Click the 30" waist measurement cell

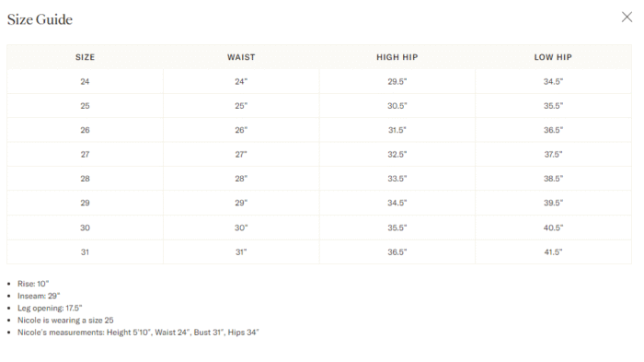[241, 228]
